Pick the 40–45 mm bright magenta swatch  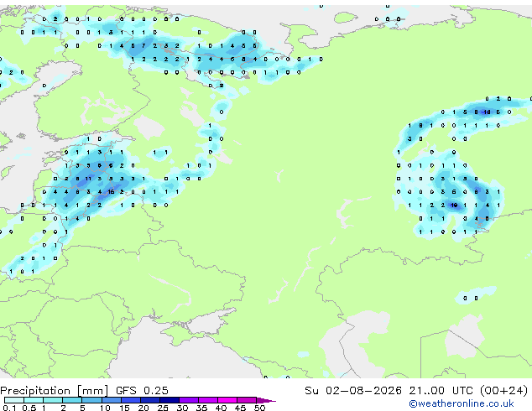(x=227, y=400)
